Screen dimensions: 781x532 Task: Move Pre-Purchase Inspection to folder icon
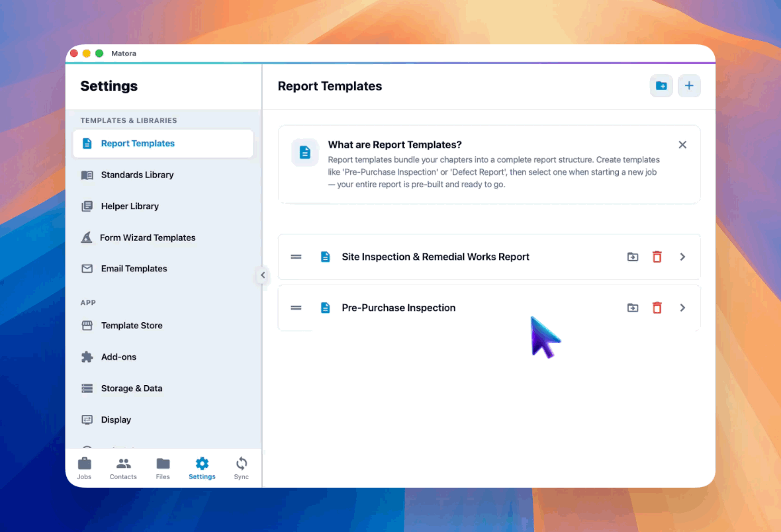coord(633,308)
